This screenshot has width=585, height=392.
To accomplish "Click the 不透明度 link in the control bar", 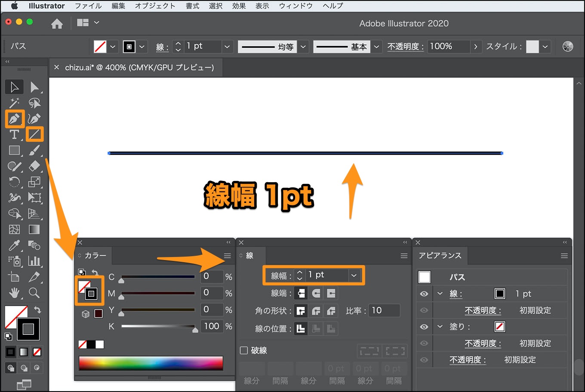I will coord(405,46).
